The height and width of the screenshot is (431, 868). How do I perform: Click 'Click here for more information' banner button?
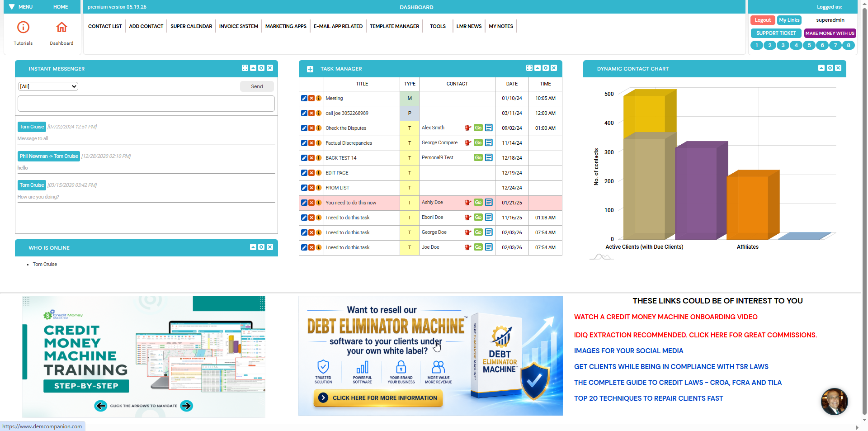[x=378, y=398]
